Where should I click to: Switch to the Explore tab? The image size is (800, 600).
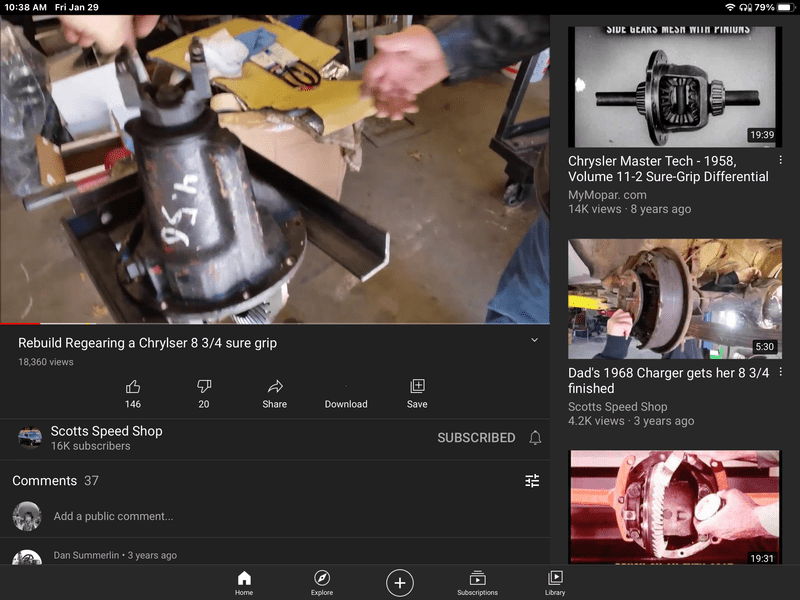[322, 583]
